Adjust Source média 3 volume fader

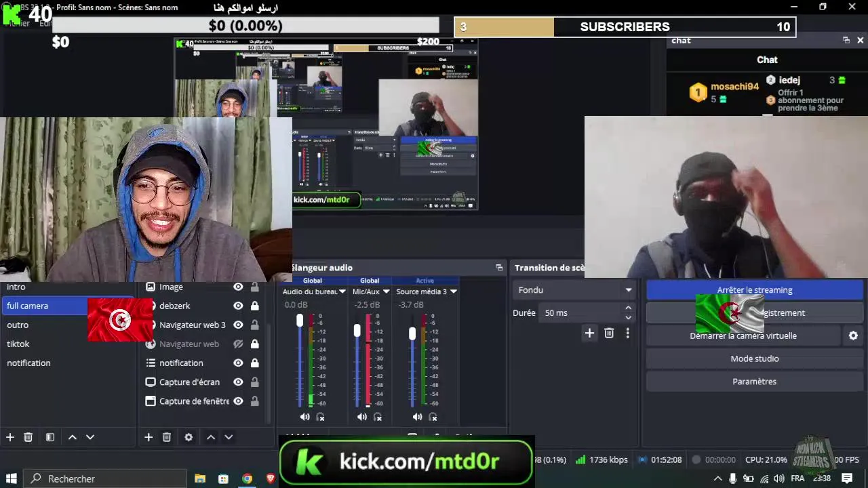click(x=412, y=333)
